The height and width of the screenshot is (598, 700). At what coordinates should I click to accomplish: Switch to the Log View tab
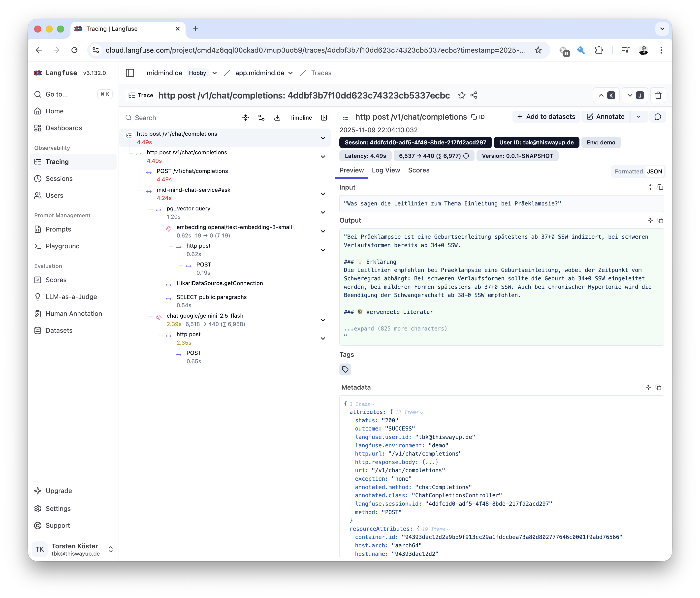click(x=385, y=170)
